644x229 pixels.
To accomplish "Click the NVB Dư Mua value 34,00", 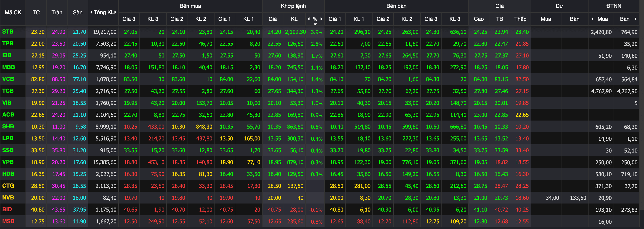I will click(552, 198).
